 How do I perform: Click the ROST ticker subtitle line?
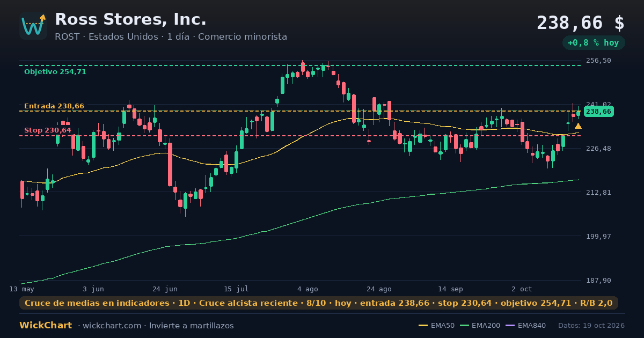pyautogui.click(x=171, y=37)
